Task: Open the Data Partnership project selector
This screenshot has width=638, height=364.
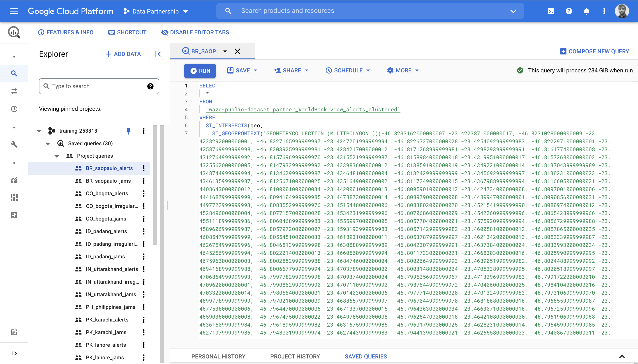Action: (156, 11)
